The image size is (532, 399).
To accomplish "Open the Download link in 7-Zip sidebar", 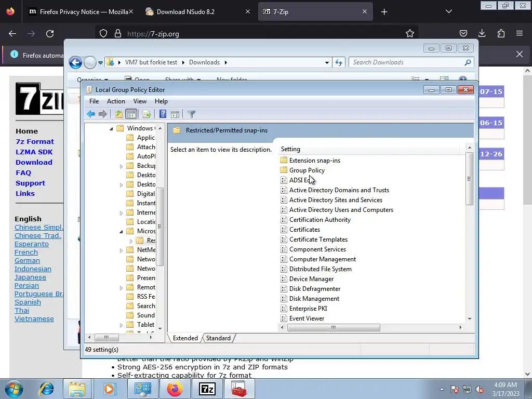I will click(34, 162).
